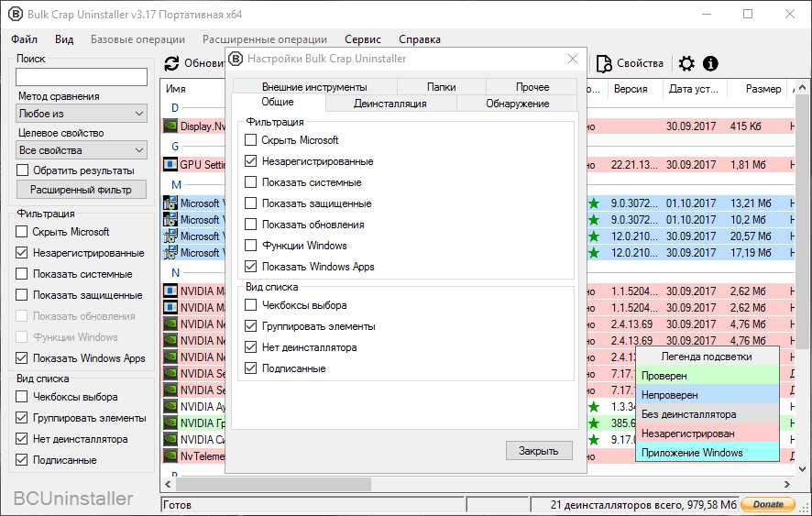
Task: Switch to the Прочее tab
Action: (x=532, y=86)
